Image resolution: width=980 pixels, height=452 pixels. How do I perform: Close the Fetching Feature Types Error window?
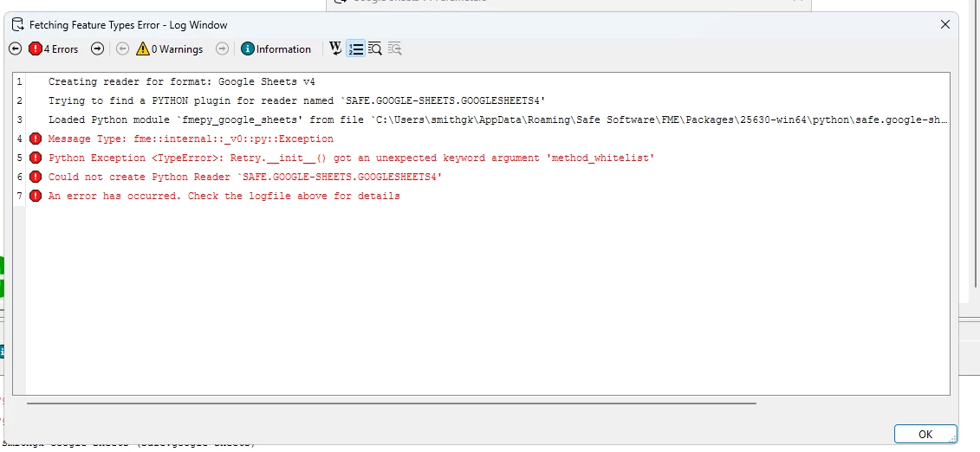945,25
